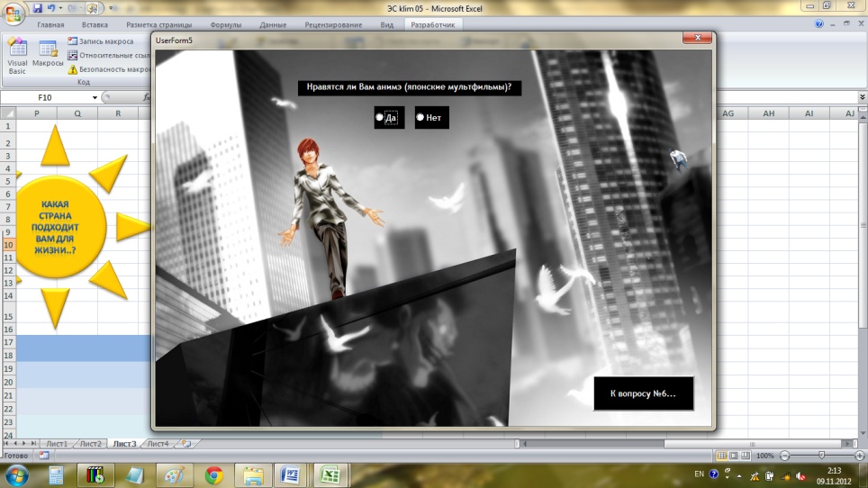Open Calculator from the taskbar
The height and width of the screenshot is (488, 868).
(x=55, y=475)
